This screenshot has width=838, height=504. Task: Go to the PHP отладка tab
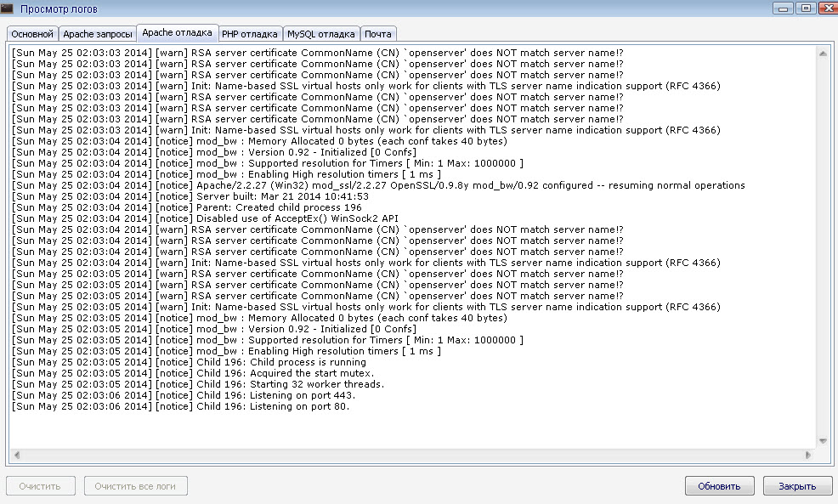point(250,34)
